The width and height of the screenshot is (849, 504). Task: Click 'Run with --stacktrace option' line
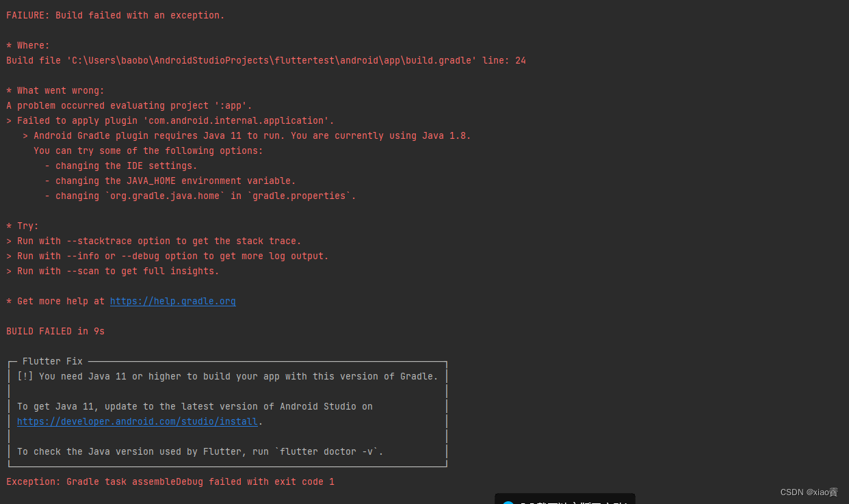154,241
